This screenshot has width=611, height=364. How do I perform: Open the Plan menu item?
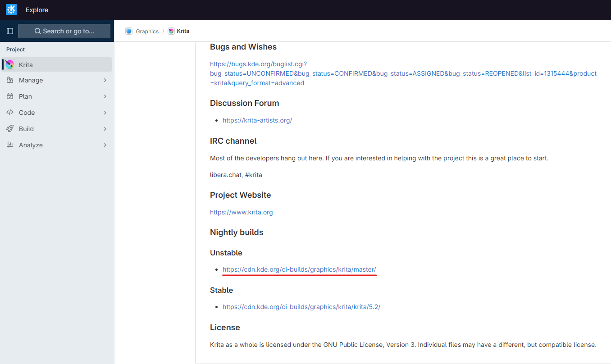57,96
